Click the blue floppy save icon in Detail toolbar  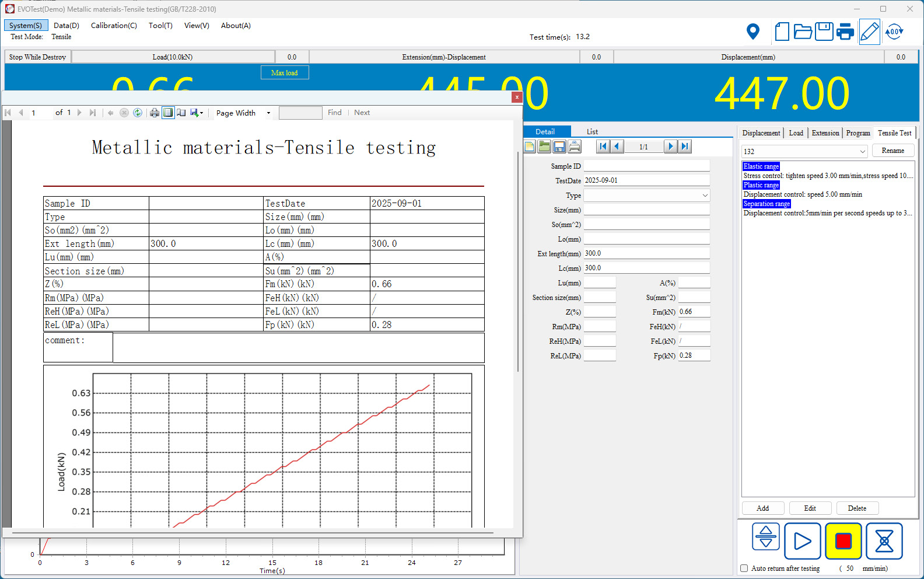pos(559,147)
